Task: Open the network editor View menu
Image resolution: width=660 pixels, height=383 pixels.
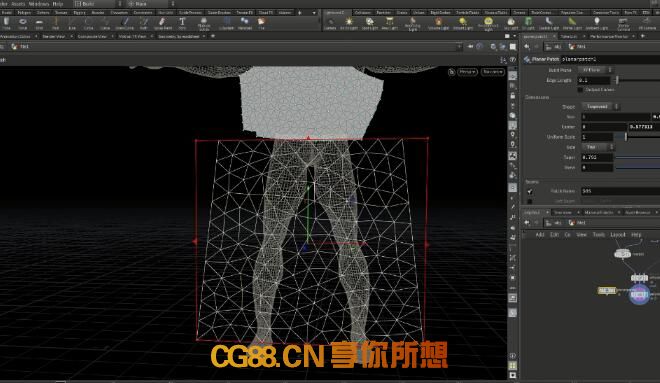Action: point(581,235)
